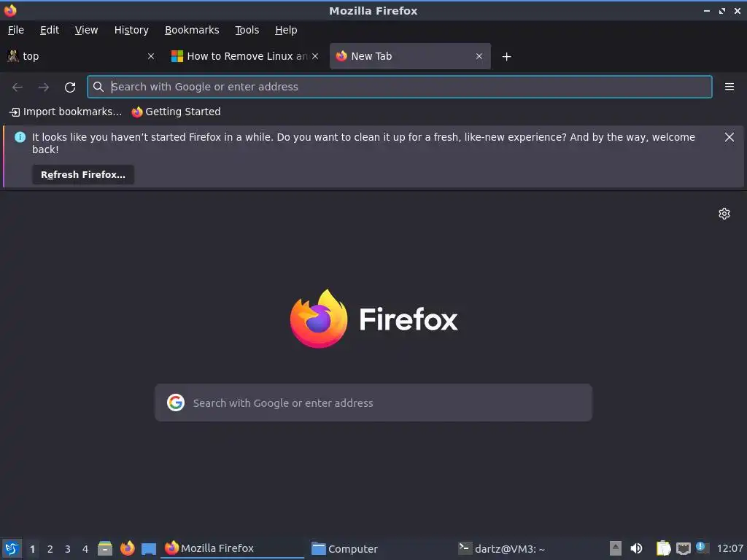Click the update notifier tray icon
The image size is (747, 560).
(701, 548)
